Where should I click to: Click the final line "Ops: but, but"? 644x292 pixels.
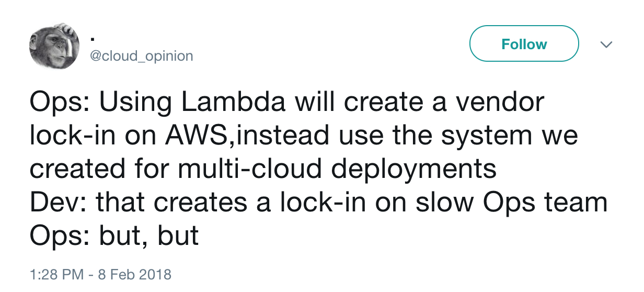[x=114, y=235]
